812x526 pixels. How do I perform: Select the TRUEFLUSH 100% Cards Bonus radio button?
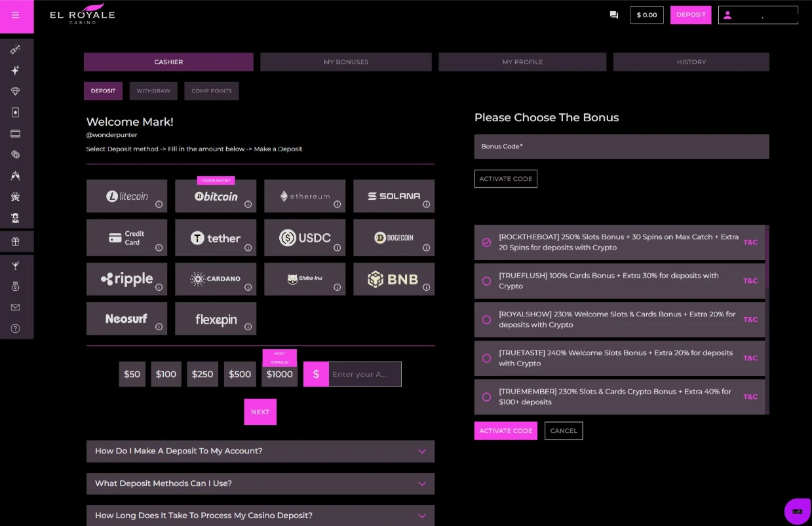tap(486, 281)
